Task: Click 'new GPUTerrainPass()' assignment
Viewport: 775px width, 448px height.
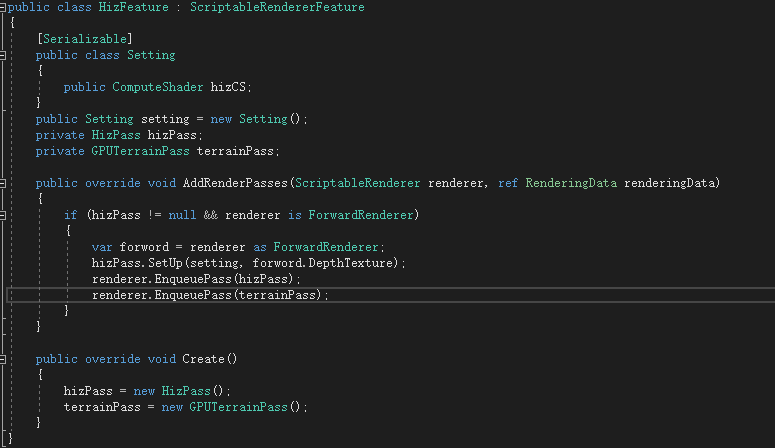Action: click(231, 406)
